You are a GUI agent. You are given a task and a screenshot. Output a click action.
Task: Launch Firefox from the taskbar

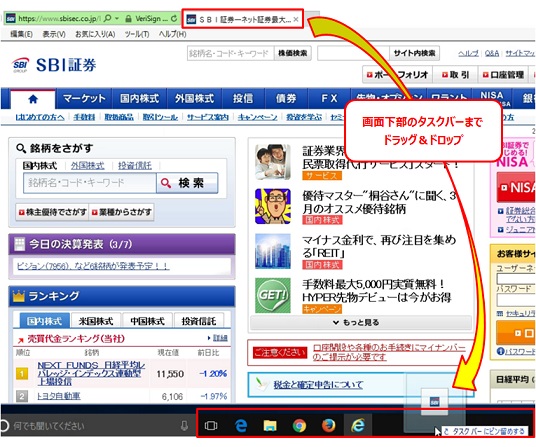coord(329,426)
